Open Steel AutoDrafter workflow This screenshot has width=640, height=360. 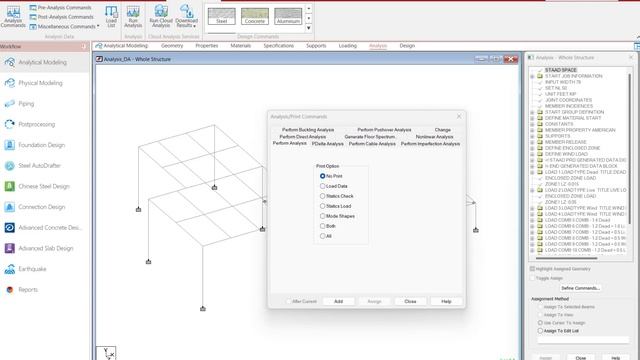pos(39,166)
